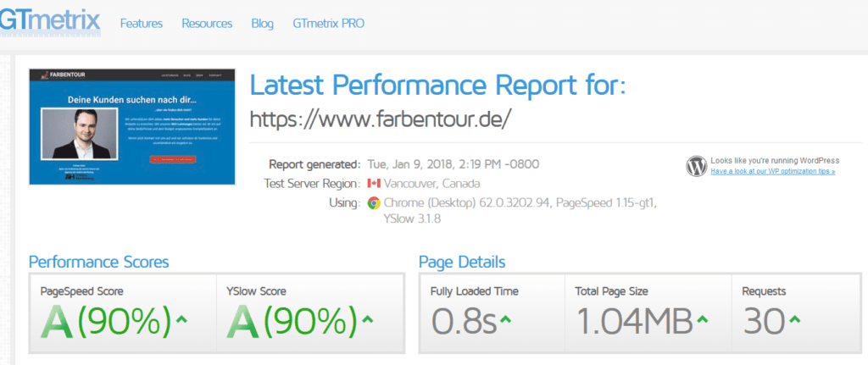Click the 30 Requests value
Screen dimensions: 868x365
[764, 321]
